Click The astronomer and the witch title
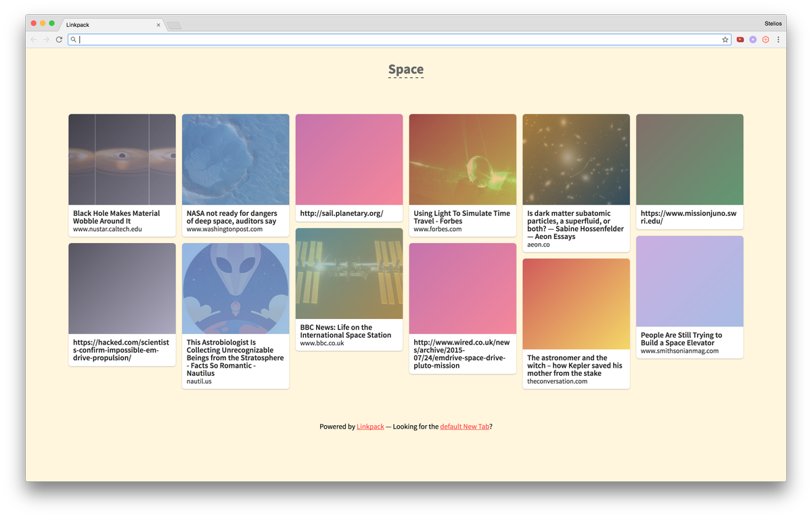812x518 pixels. 574,366
